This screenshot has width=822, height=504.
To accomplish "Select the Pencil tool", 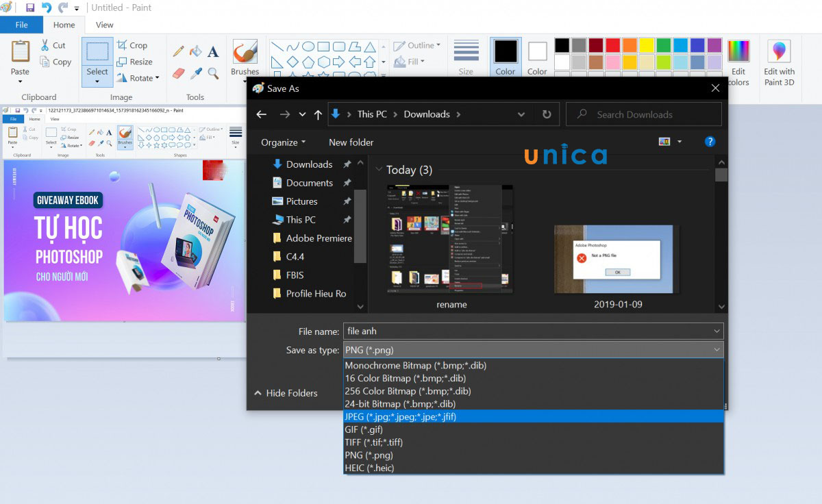I will tap(178, 51).
